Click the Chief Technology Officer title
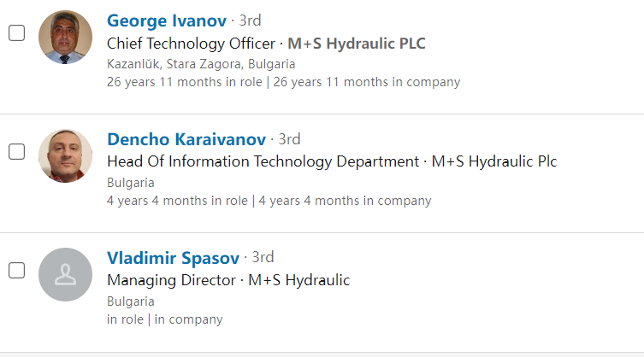644x357 pixels. point(191,43)
